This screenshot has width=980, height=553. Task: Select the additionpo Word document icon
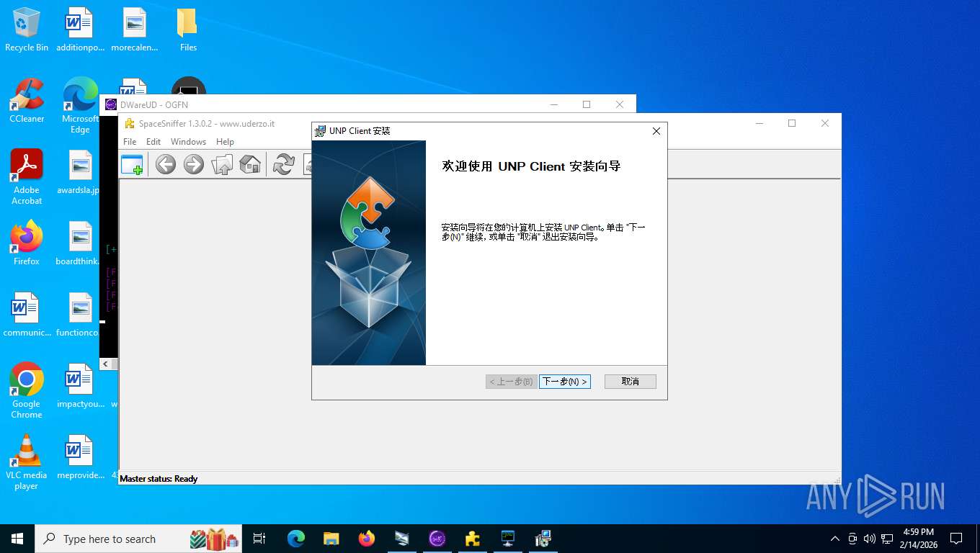(x=80, y=30)
